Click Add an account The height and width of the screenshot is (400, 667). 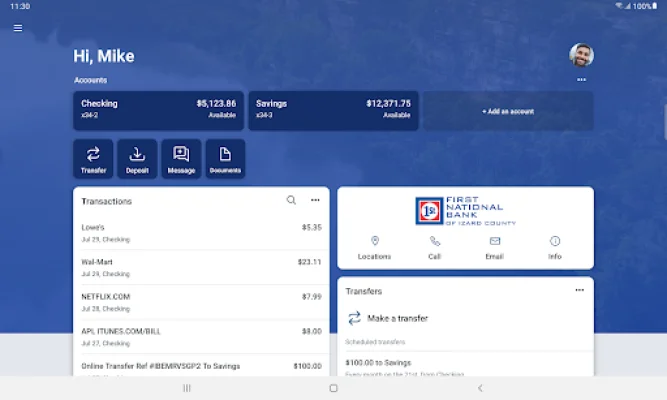tap(507, 111)
